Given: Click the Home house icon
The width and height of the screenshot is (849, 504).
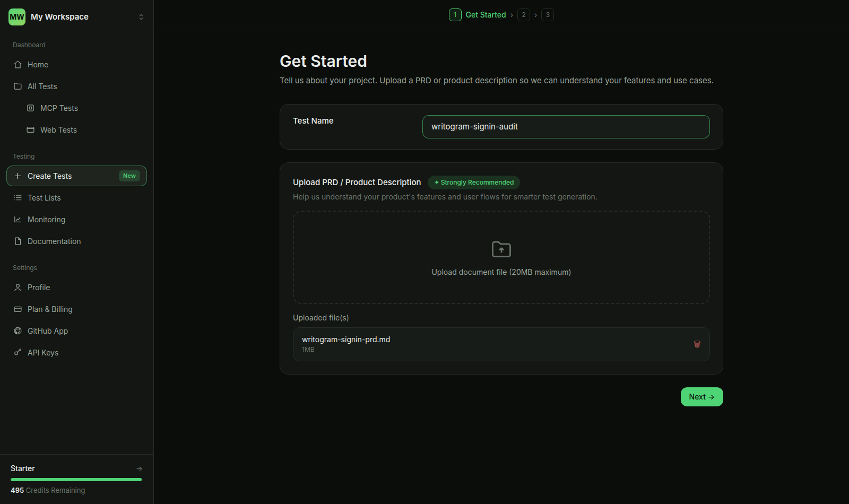Looking at the screenshot, I should (x=18, y=65).
